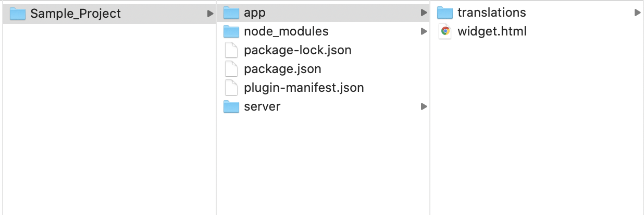Expand the server folder arrow
644x215 pixels.
tap(424, 106)
